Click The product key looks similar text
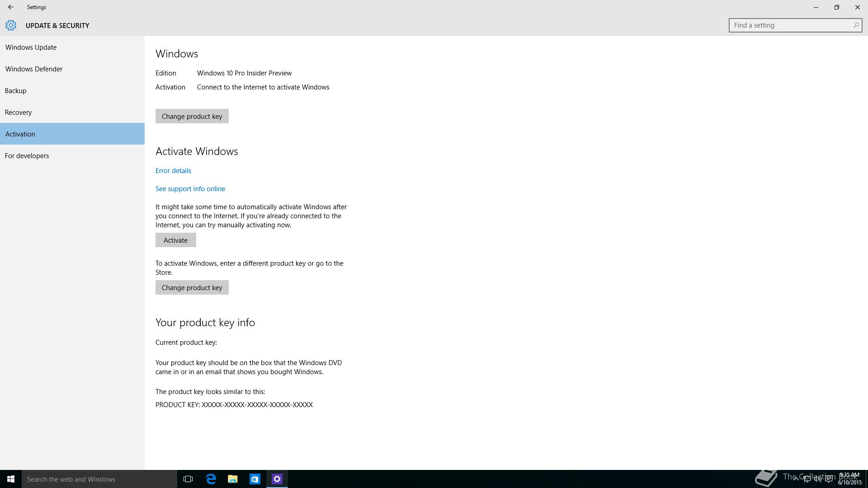 click(210, 392)
